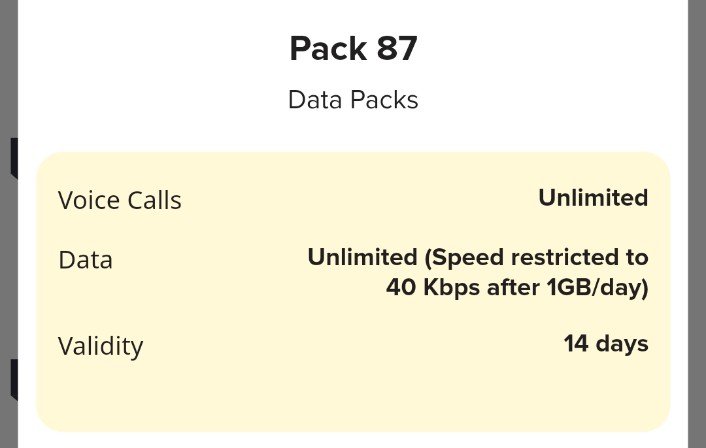This screenshot has height=448, width=706.
Task: Click the Data row label
Action: (85, 260)
